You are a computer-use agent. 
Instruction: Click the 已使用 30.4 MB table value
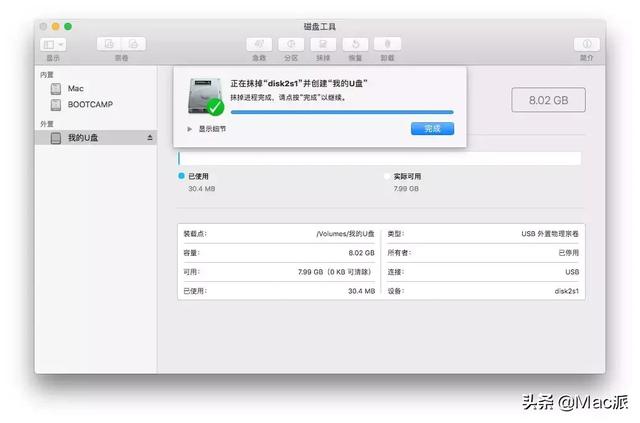click(362, 291)
